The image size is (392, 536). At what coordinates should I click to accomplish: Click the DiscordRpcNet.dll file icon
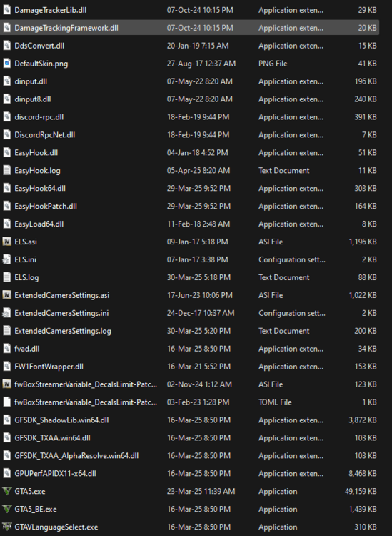(6, 134)
